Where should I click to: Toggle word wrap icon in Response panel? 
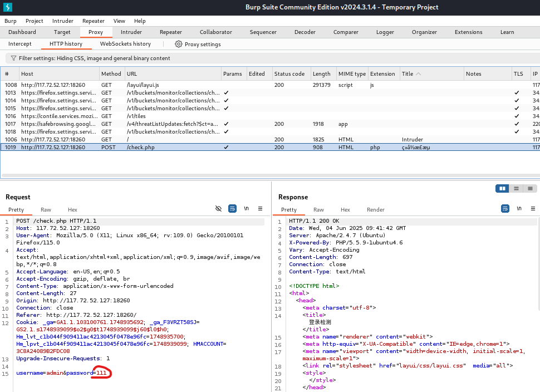click(x=505, y=208)
